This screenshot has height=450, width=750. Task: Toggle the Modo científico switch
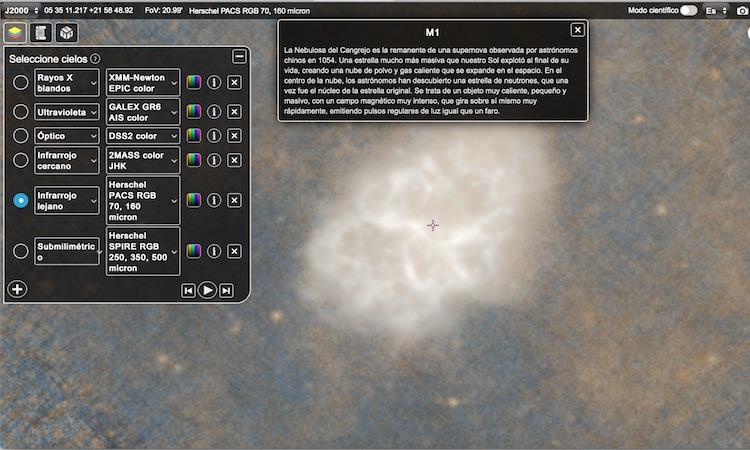click(x=689, y=11)
